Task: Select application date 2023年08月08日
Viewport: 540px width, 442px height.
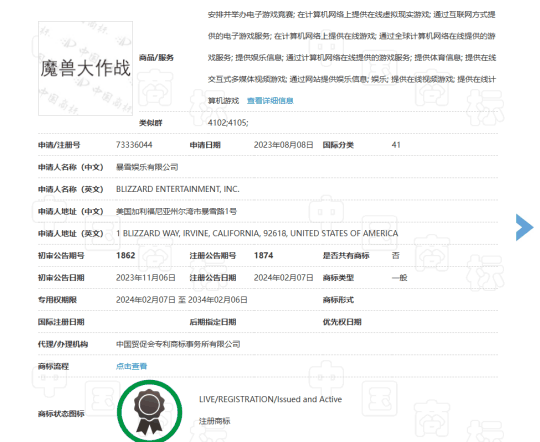Action: point(283,145)
